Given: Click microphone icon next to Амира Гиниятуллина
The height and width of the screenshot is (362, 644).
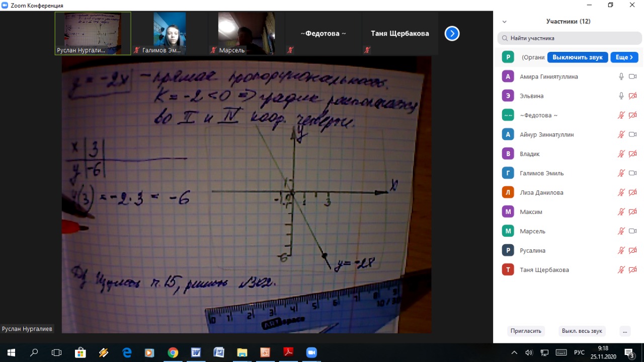Looking at the screenshot, I should click(621, 77).
